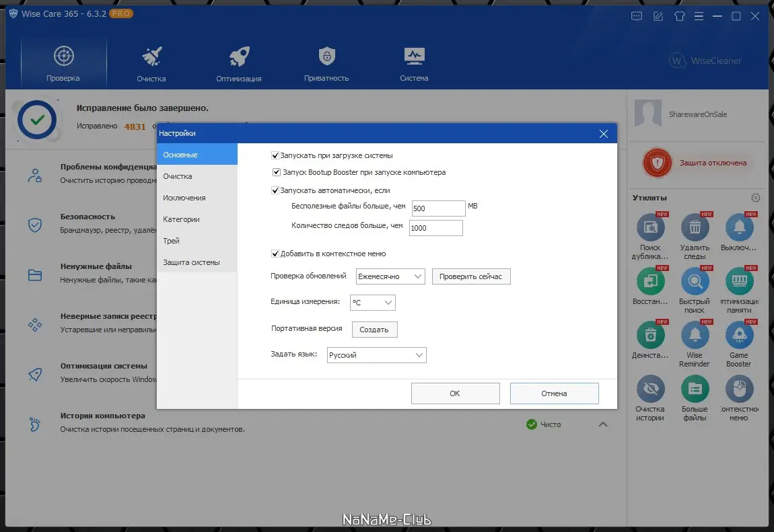The height and width of the screenshot is (532, 774).
Task: Collapse the История компьютера section
Action: click(604, 424)
